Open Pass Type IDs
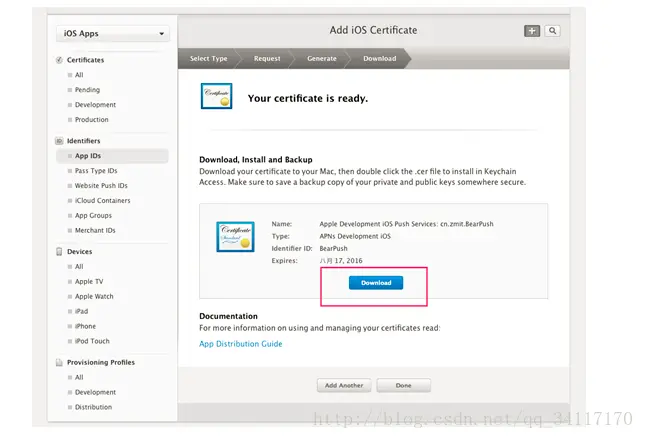Viewport: 645px width, 439px height. (x=96, y=171)
